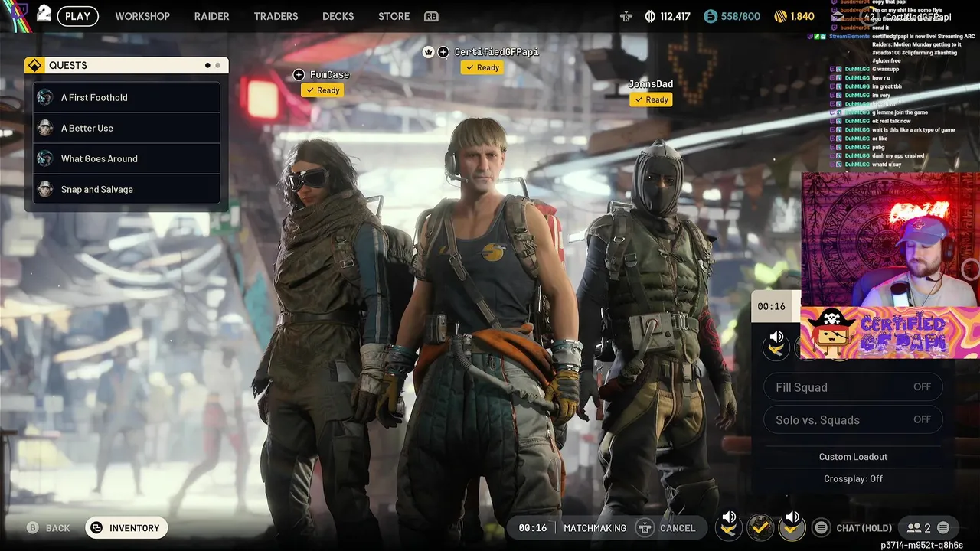Click the R-stick icon in top bar
Screen dimensions: 980x551
coord(626,16)
